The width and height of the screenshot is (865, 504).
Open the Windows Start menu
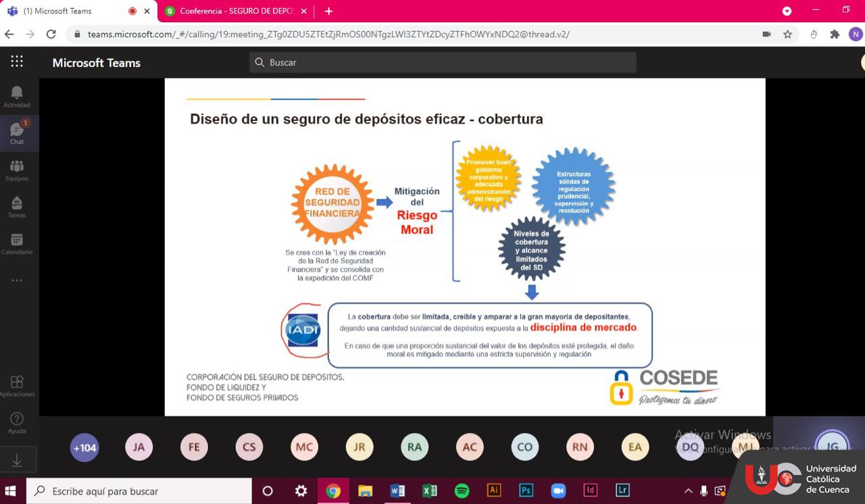[x=10, y=491]
